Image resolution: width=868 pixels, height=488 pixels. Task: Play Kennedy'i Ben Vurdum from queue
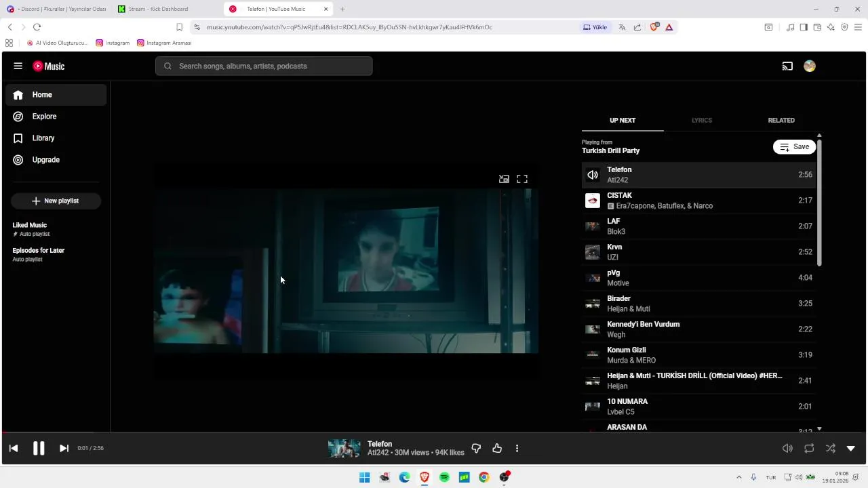[x=698, y=329]
